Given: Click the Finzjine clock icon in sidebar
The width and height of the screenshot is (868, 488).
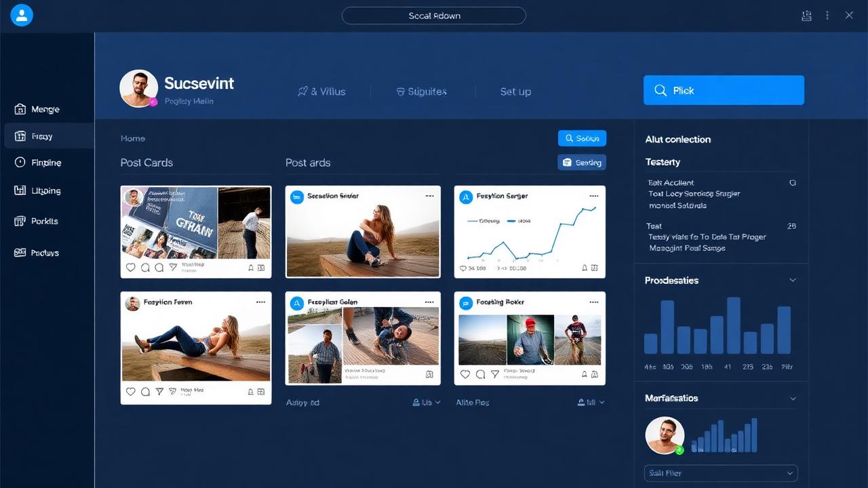Looking at the screenshot, I should pos(20,163).
